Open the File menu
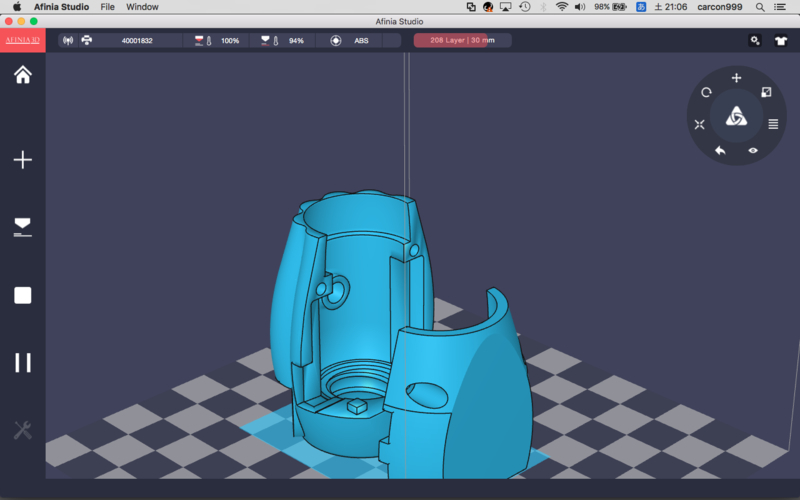800x500 pixels. tap(107, 7)
